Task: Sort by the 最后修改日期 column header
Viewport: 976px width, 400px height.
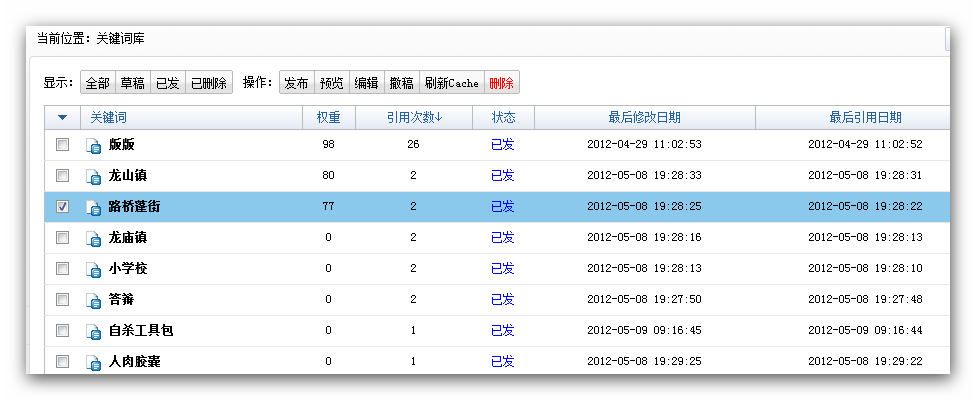Action: pyautogui.click(x=644, y=118)
